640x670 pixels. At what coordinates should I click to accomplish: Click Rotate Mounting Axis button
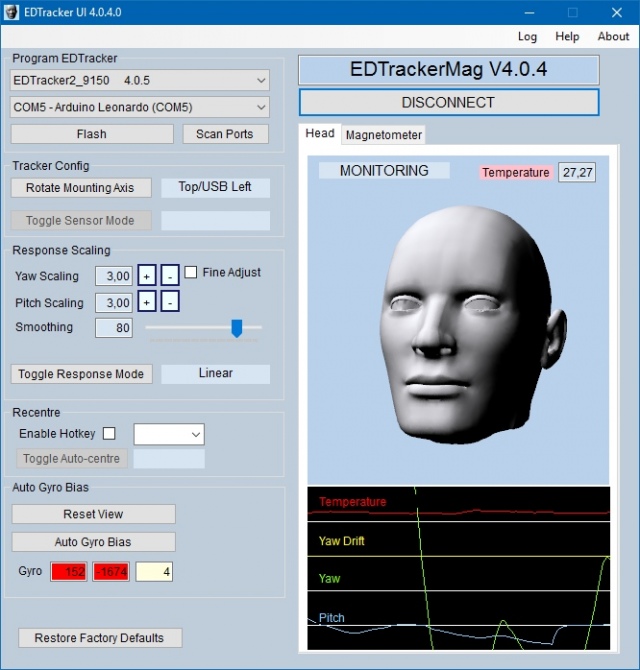[x=81, y=188]
